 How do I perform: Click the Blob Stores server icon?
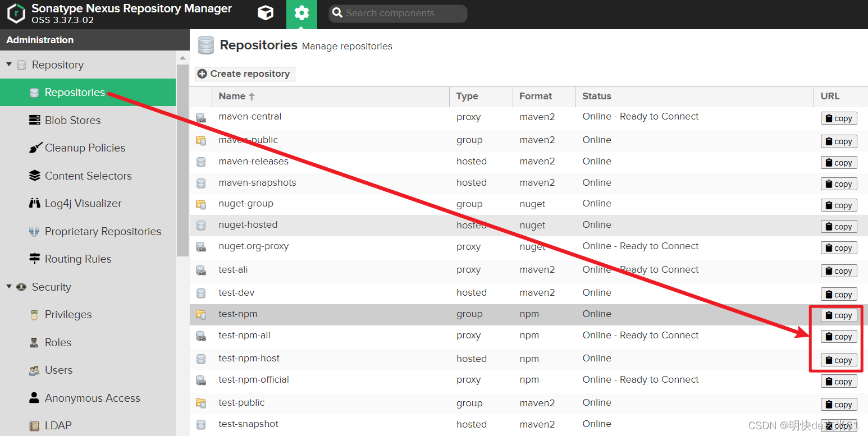point(35,120)
